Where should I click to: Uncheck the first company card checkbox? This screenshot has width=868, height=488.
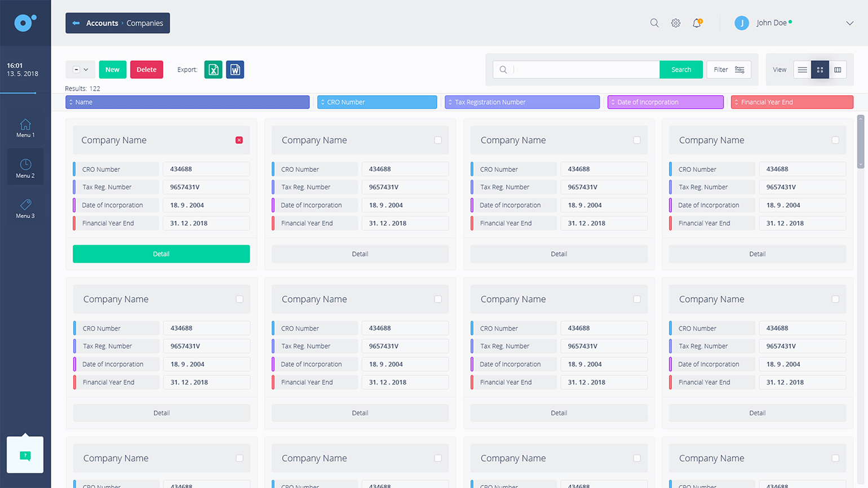pos(239,140)
